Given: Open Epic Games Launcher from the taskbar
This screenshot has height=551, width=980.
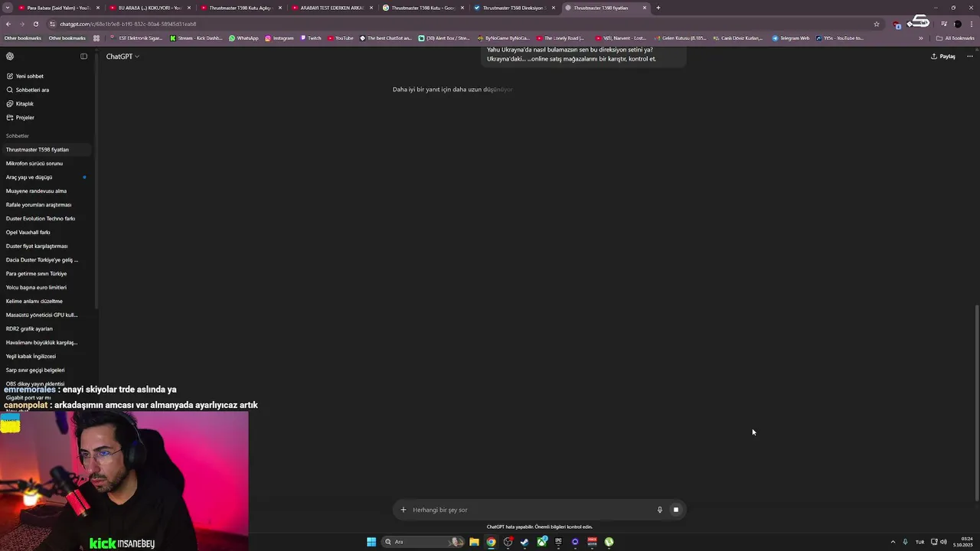Looking at the screenshot, I should (558, 542).
